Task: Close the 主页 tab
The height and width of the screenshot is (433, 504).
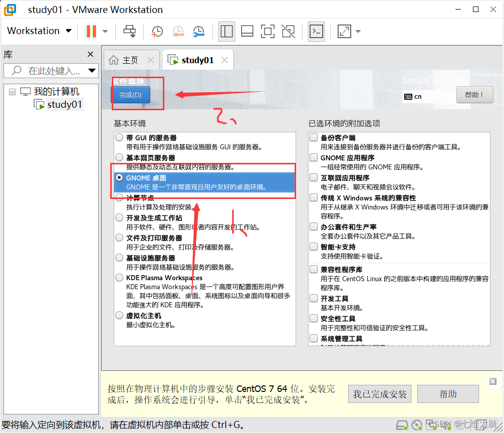Action: click(150, 60)
